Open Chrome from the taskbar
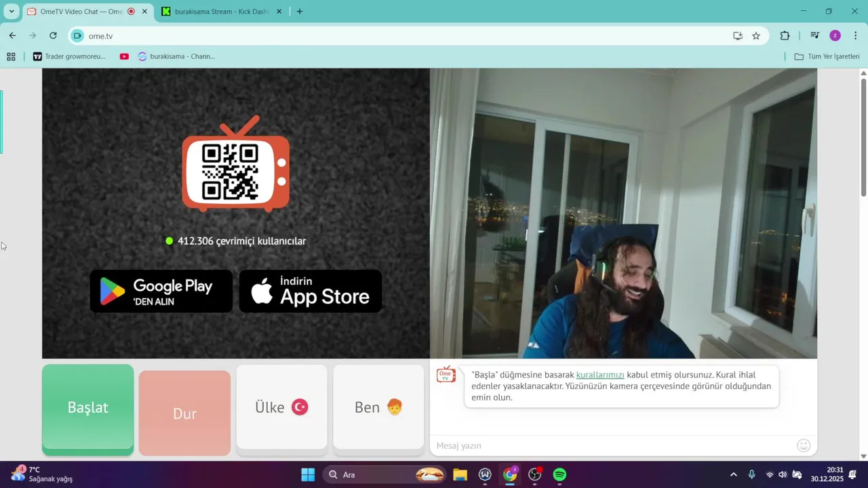This screenshot has width=868, height=488. [510, 474]
